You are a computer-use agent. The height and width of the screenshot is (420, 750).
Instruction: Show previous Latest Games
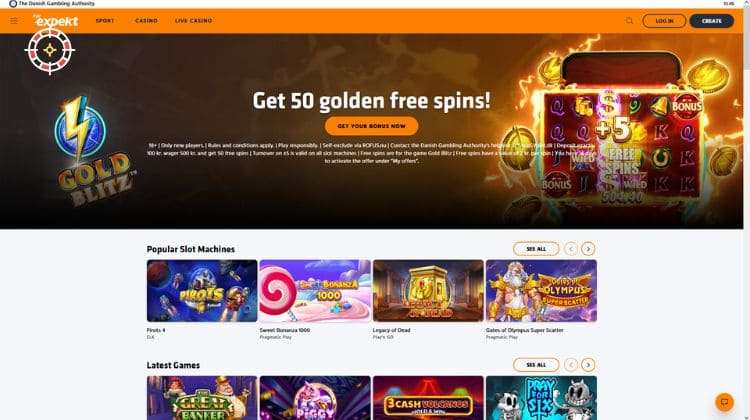tap(571, 365)
